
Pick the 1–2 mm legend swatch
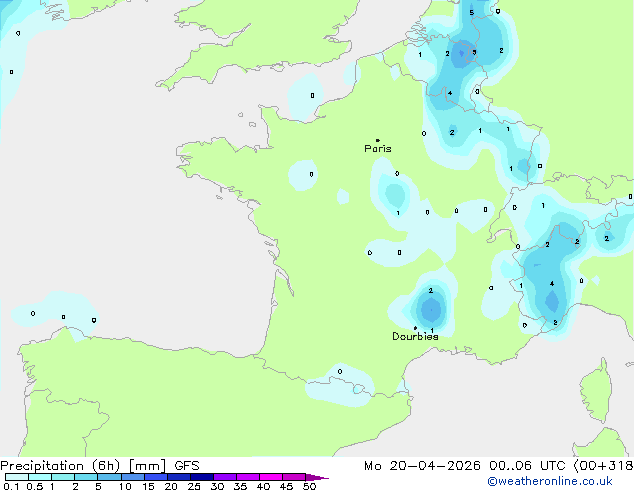point(63,477)
